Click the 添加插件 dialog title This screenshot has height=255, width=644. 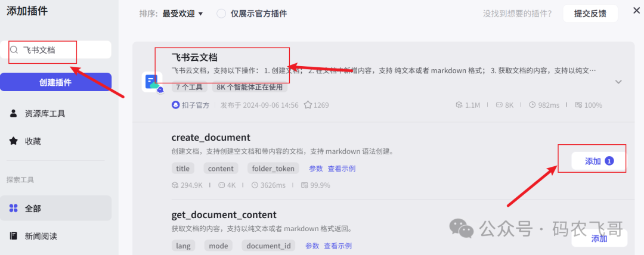point(27,11)
